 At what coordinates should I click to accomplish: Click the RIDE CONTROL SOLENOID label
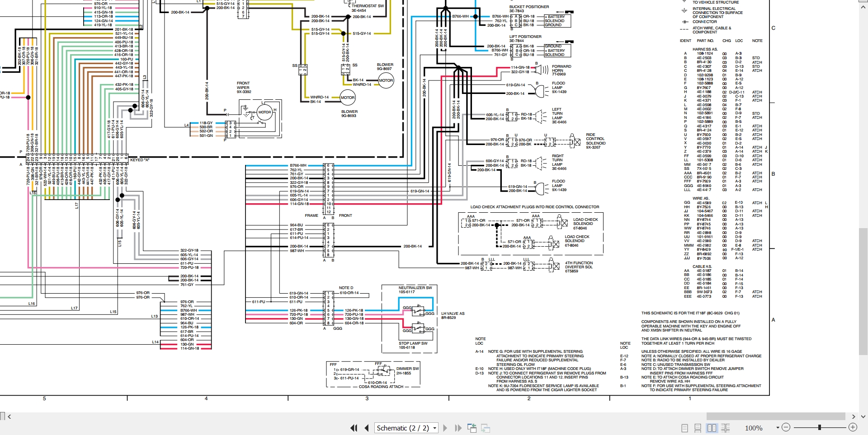tap(595, 139)
